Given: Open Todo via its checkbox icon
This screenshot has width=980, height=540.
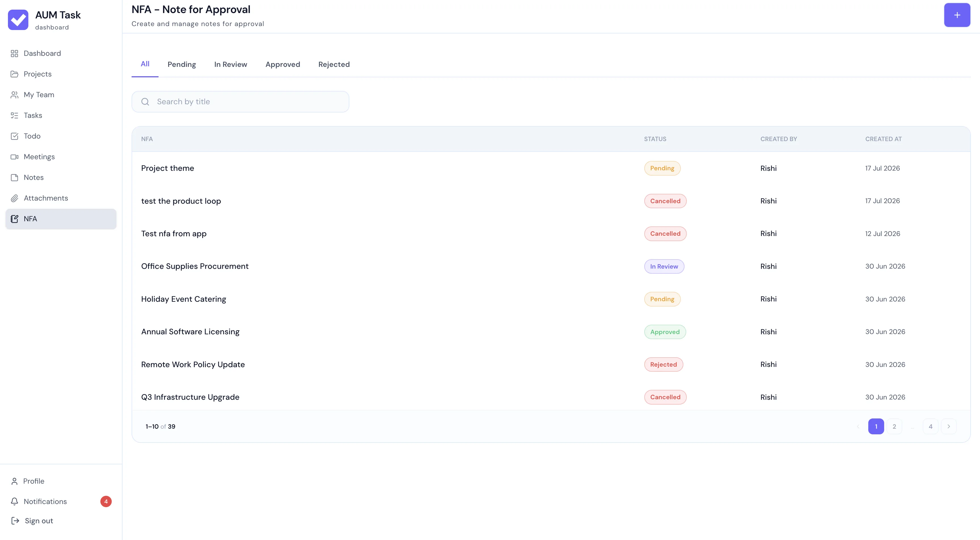Looking at the screenshot, I should pyautogui.click(x=14, y=136).
